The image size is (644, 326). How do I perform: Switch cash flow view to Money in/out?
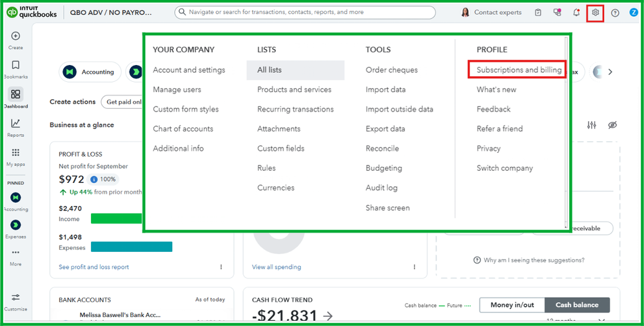pos(513,305)
